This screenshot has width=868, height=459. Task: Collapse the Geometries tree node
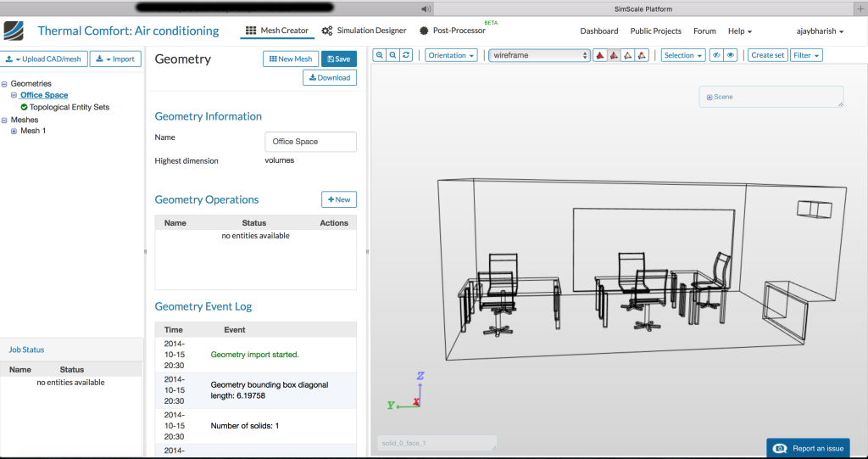tap(4, 84)
